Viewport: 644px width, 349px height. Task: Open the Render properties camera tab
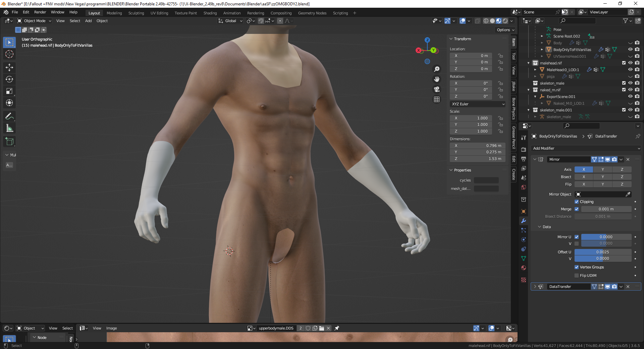tap(524, 149)
